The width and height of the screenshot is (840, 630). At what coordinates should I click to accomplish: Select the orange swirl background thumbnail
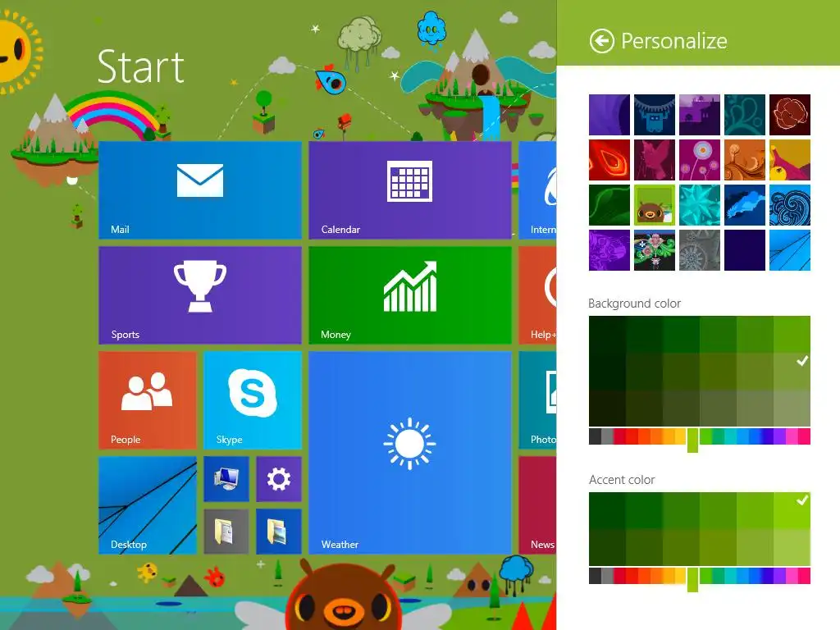[745, 160]
